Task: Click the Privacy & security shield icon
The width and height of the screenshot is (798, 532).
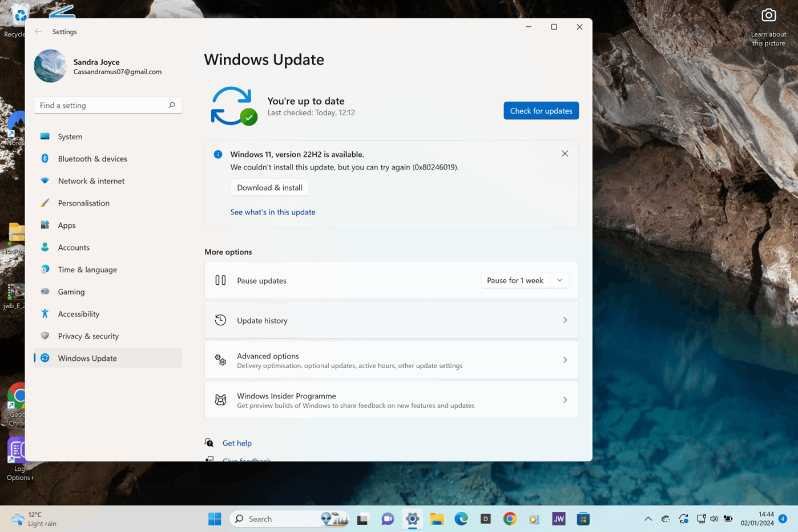Action: tap(45, 336)
